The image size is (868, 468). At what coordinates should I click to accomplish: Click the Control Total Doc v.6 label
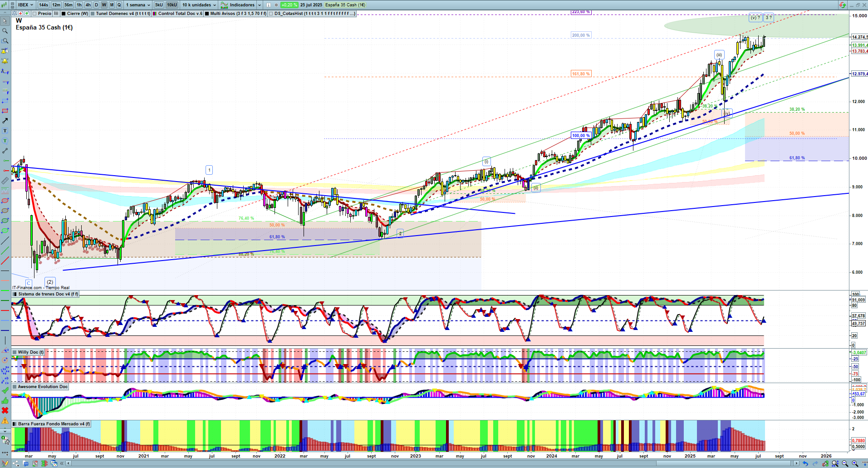click(180, 14)
